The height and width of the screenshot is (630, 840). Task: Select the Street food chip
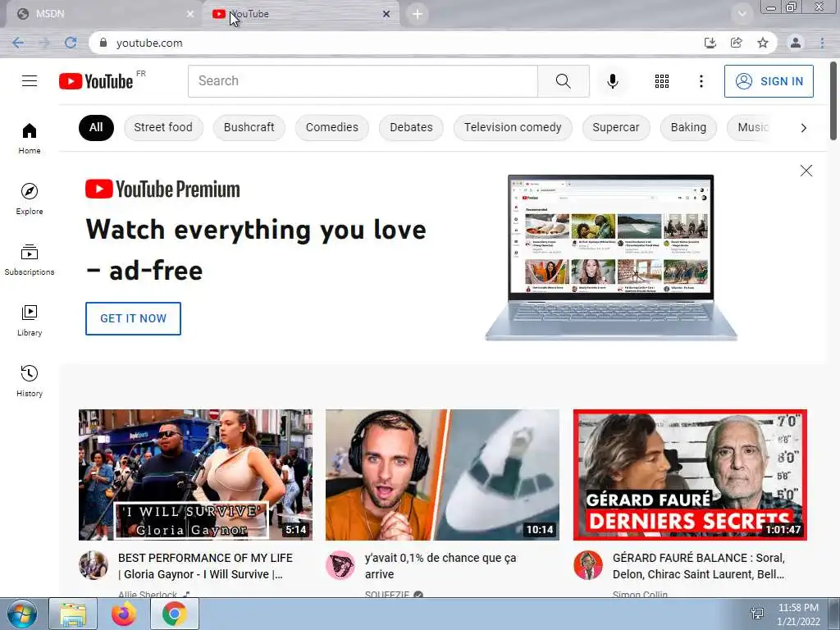(163, 127)
